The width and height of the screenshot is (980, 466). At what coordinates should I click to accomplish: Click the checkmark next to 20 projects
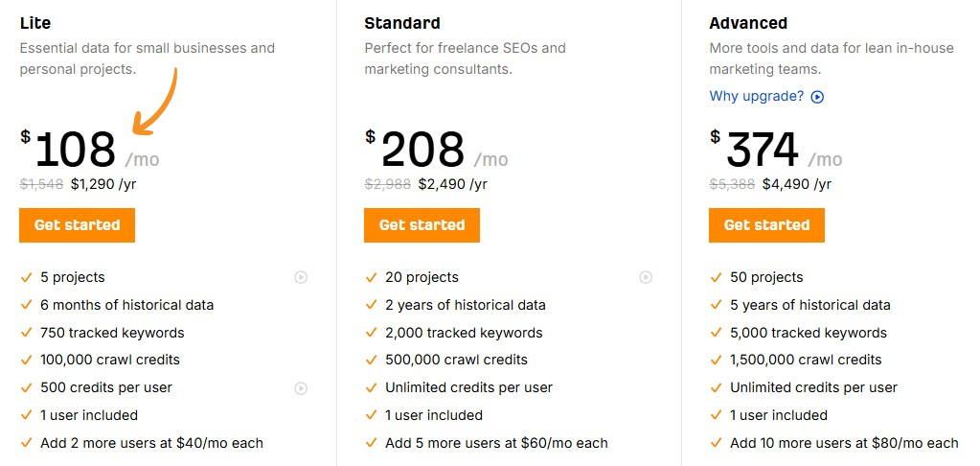point(371,278)
